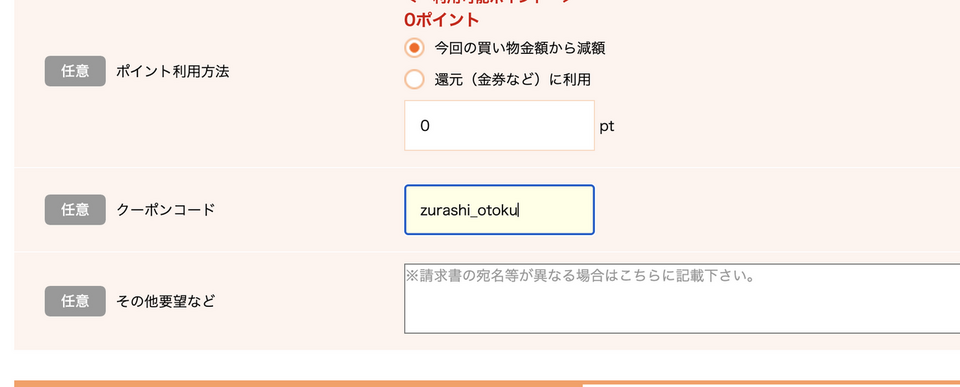
Task: Click the white box inside the orange bar
Action: pos(771,386)
